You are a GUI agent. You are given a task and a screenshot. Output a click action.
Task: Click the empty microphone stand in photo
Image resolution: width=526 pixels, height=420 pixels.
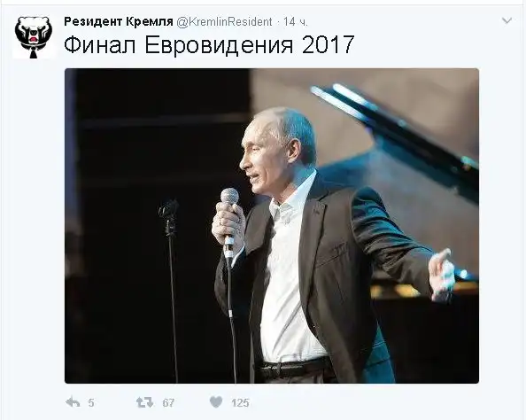click(x=170, y=289)
